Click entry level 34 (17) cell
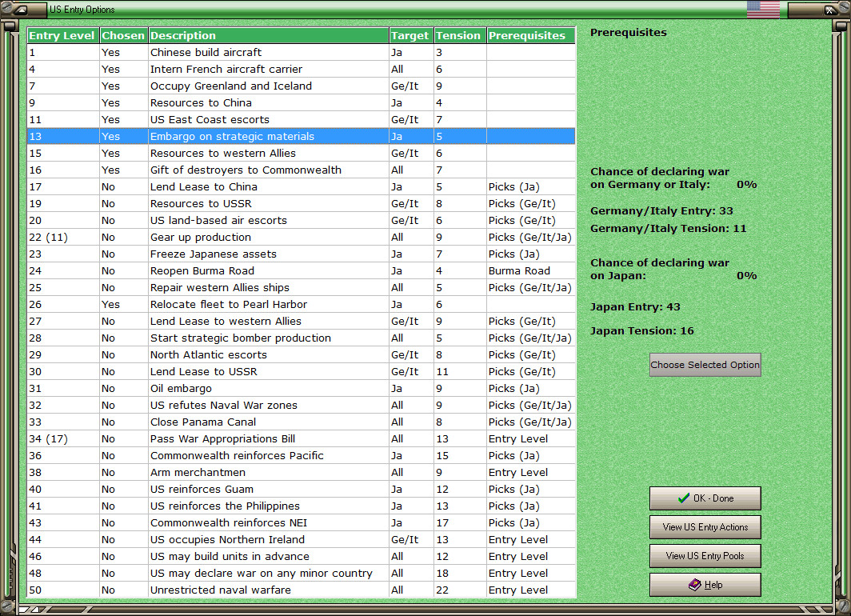Screen dimensions: 851x616 click(x=63, y=439)
